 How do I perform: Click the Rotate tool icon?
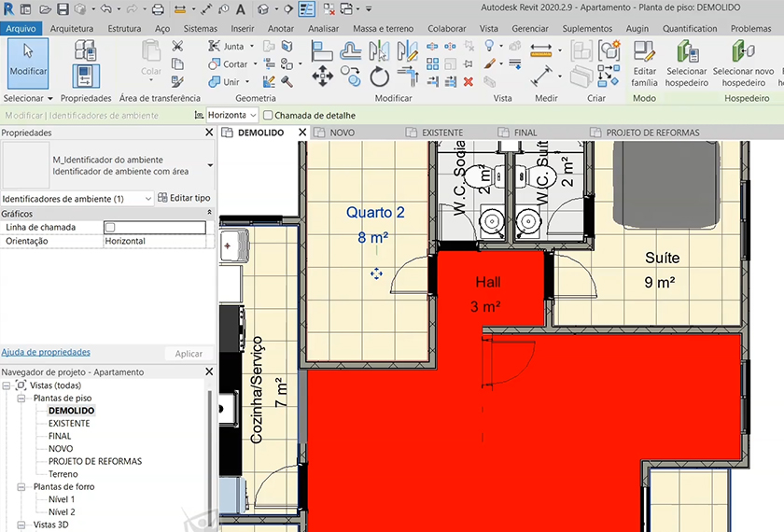[379, 76]
